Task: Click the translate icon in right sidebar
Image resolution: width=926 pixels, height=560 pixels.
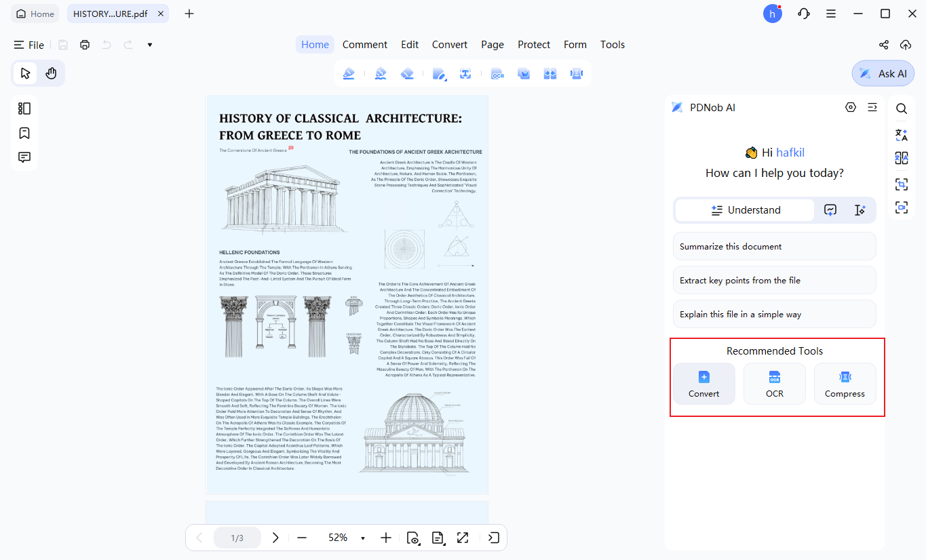Action: coord(901,135)
